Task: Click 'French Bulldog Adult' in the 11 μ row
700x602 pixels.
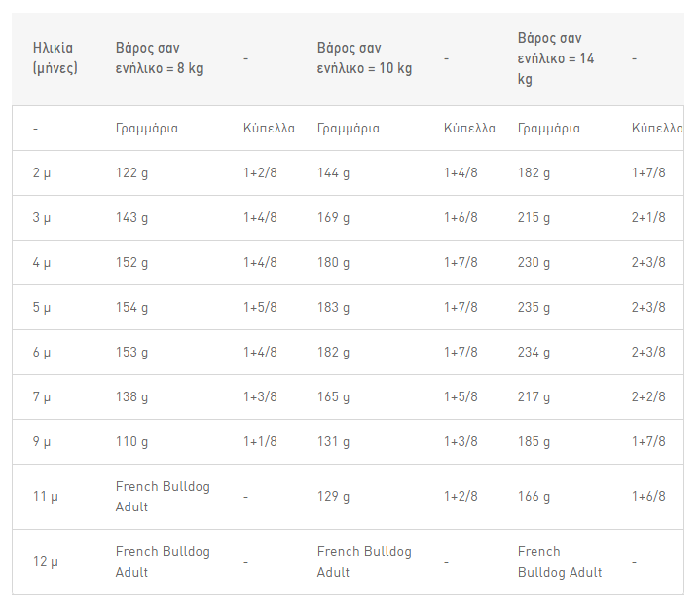Action: [x=163, y=497]
